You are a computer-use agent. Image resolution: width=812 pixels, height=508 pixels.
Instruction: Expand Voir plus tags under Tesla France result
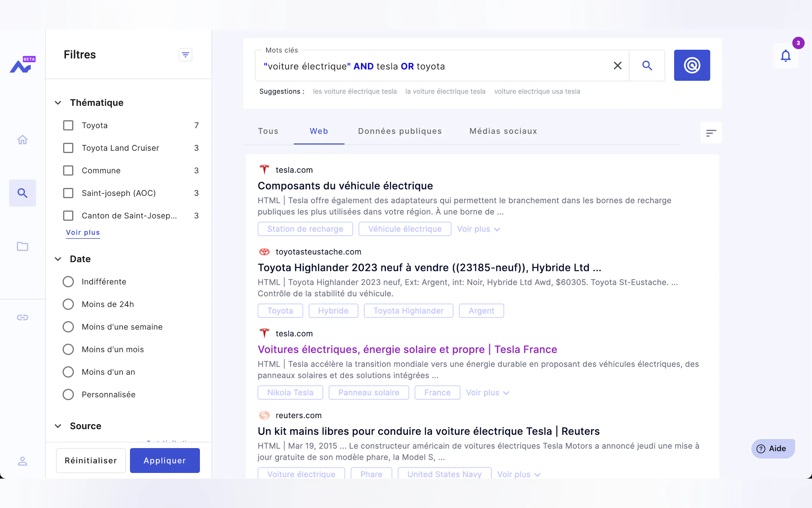[487, 393]
